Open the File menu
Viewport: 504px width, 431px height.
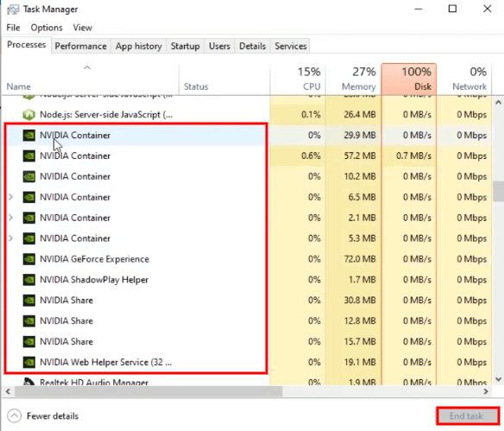pos(13,28)
